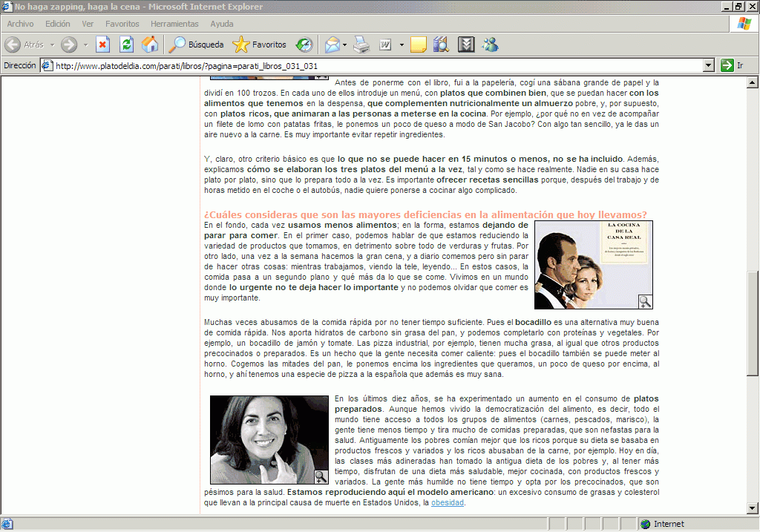Click the Windows flag logo
The height and width of the screenshot is (532, 760).
744,24
